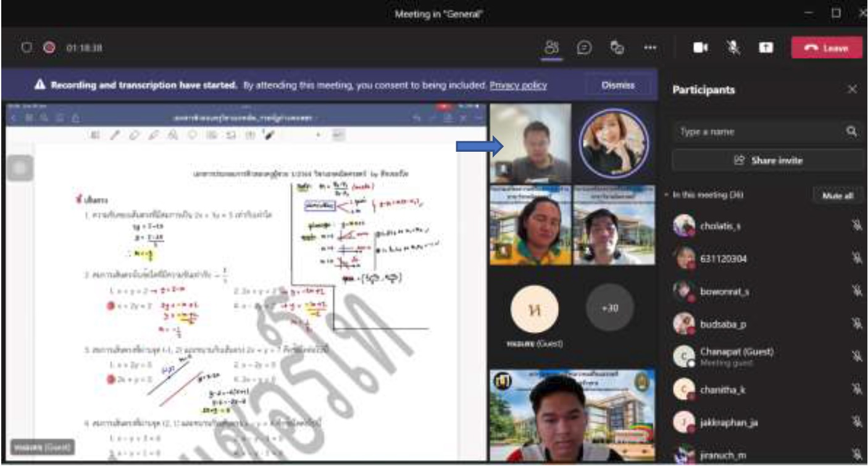Viewport: 868px width, 467px height.
Task: Collapse the In this meeting section
Action: (667, 195)
